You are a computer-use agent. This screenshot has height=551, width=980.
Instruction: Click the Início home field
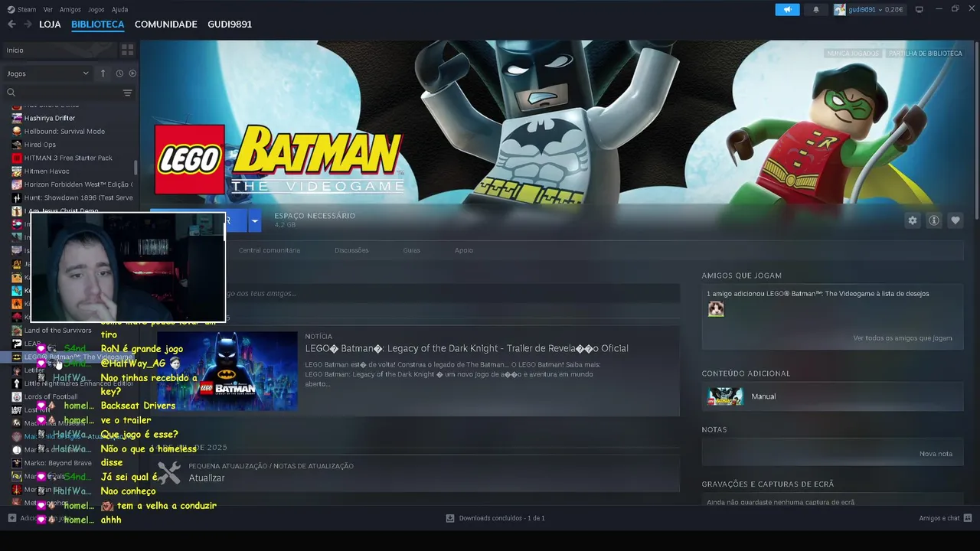click(x=60, y=50)
